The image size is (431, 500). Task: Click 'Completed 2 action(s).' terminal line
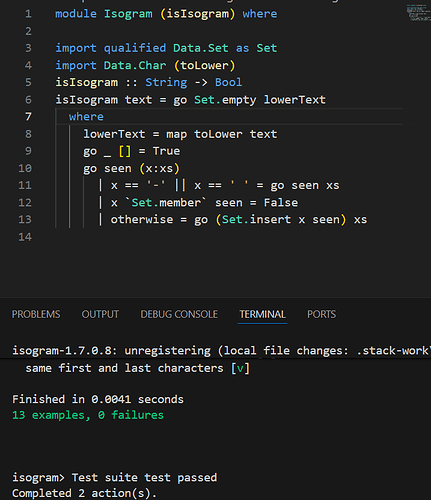pos(84,493)
